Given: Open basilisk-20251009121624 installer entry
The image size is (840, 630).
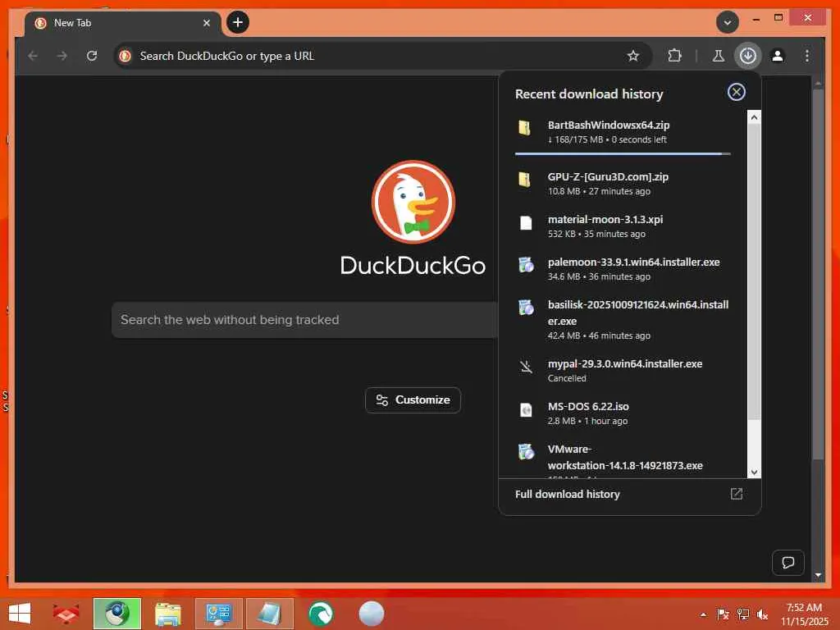Looking at the screenshot, I should (623, 320).
